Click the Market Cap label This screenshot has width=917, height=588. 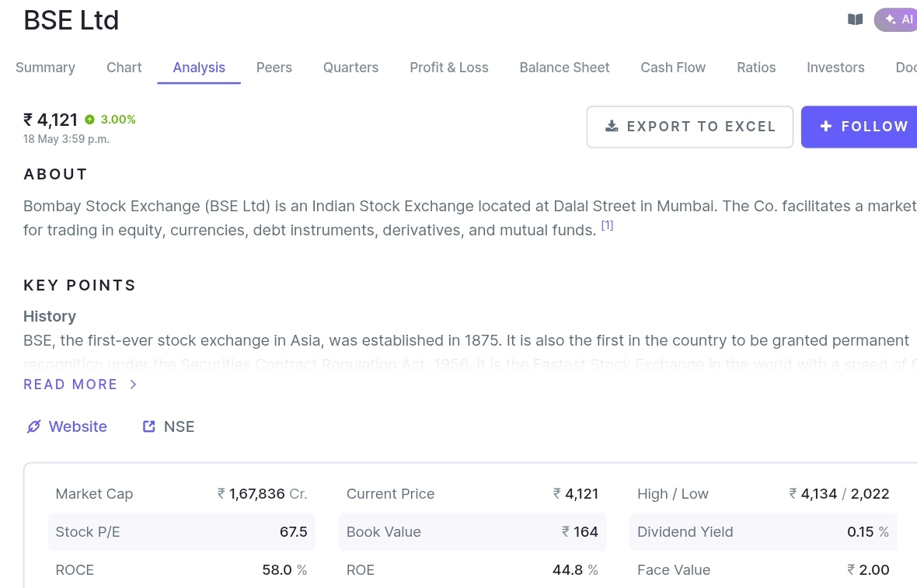(94, 494)
